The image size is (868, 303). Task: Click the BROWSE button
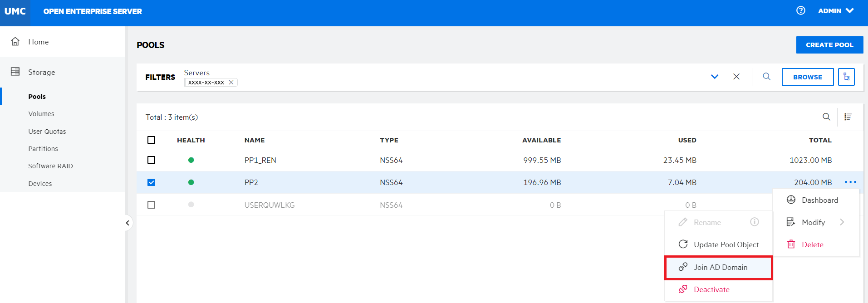[807, 77]
